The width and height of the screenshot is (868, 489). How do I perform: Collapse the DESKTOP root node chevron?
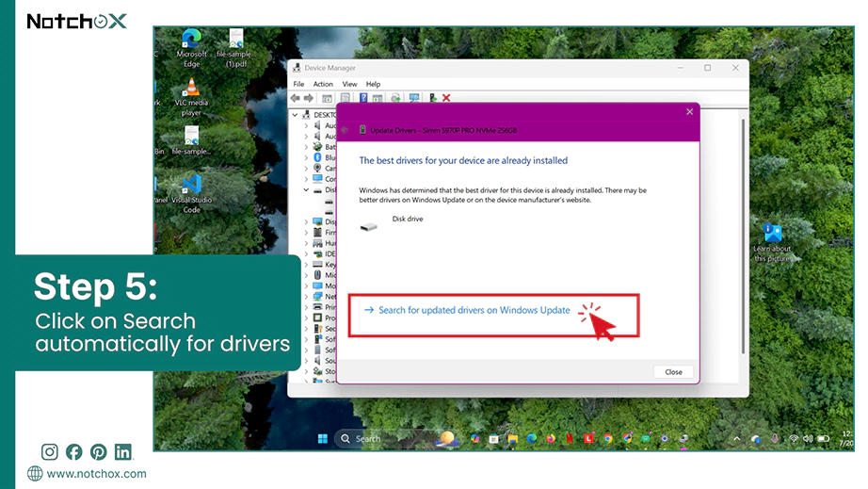click(295, 115)
